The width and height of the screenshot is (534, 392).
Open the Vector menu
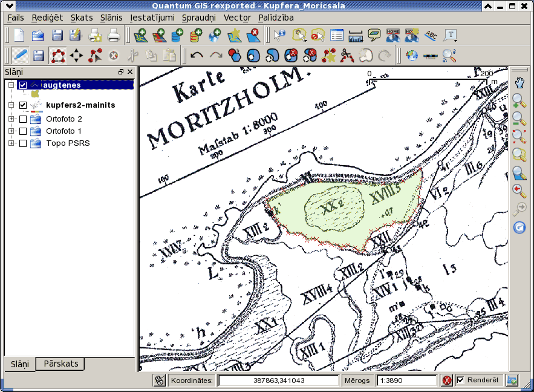(x=237, y=18)
